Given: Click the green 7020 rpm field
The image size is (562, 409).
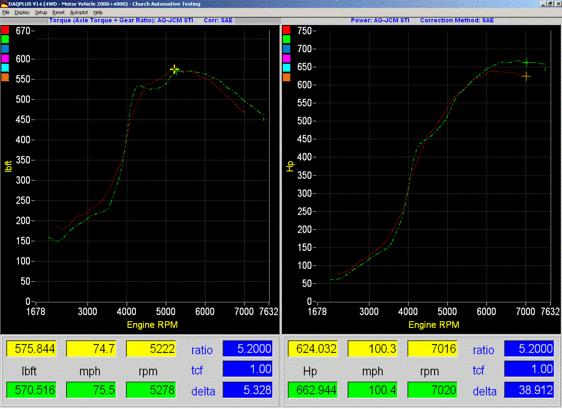Looking at the screenshot, I should tap(433, 390).
